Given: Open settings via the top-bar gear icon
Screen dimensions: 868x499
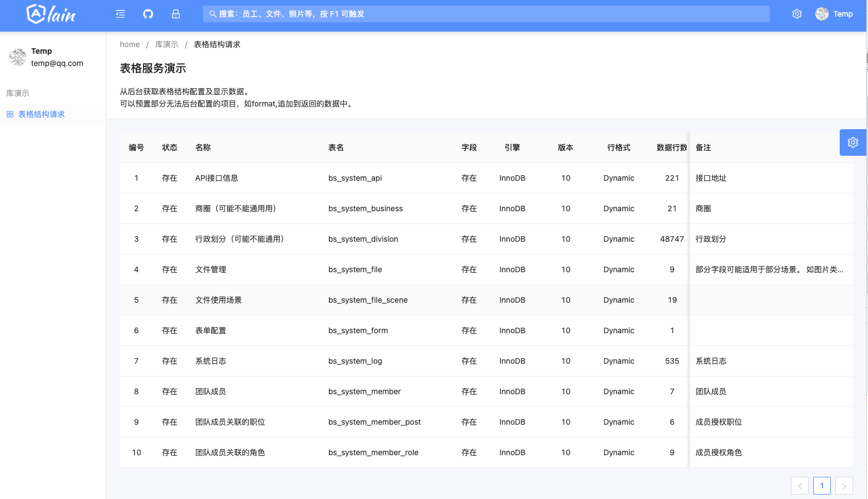Looking at the screenshot, I should click(796, 13).
